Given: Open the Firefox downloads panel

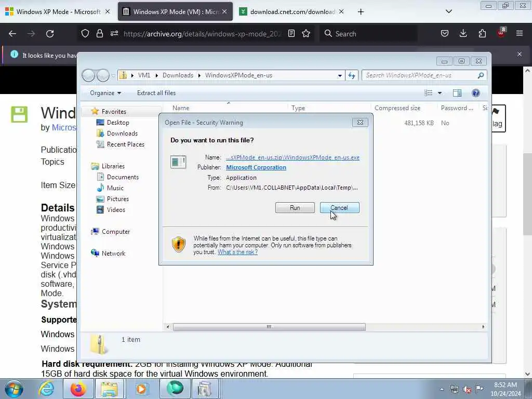Looking at the screenshot, I should click(x=463, y=34).
